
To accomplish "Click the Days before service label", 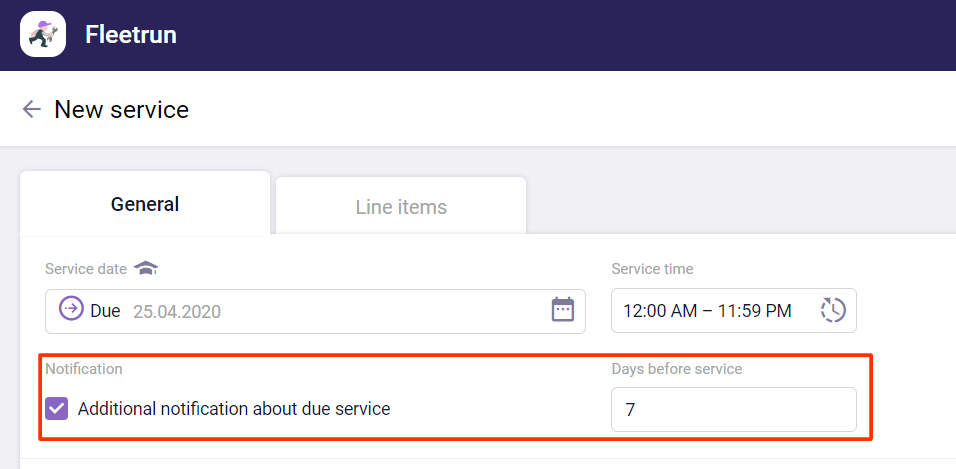I will [677, 369].
